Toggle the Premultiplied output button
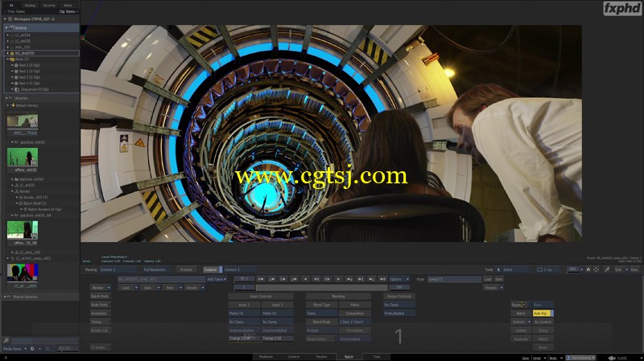This screenshot has height=361, width=644. 398,314
